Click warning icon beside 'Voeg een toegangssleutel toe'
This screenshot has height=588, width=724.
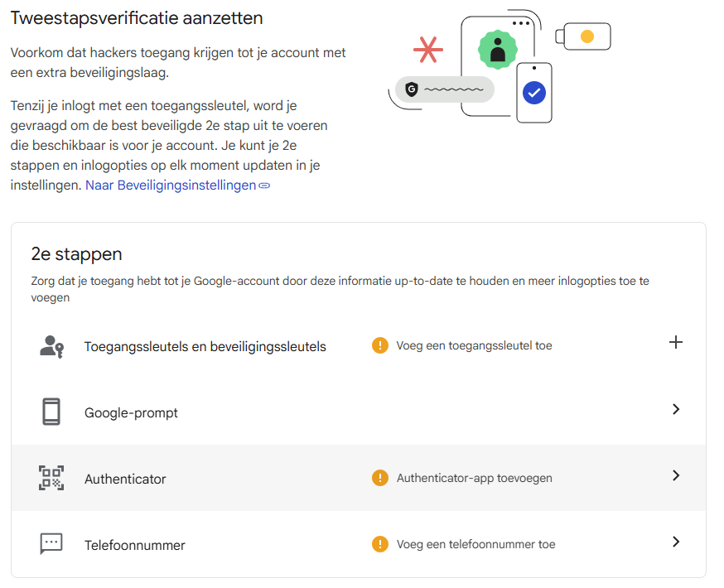[380, 345]
